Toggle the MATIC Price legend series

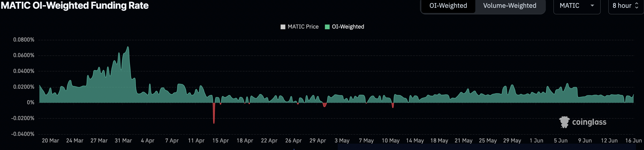(x=300, y=27)
